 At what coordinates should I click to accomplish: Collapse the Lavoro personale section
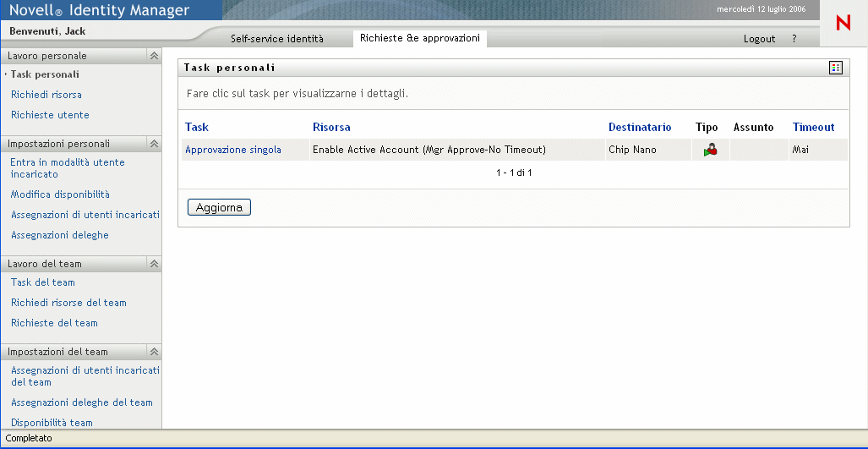tap(154, 55)
